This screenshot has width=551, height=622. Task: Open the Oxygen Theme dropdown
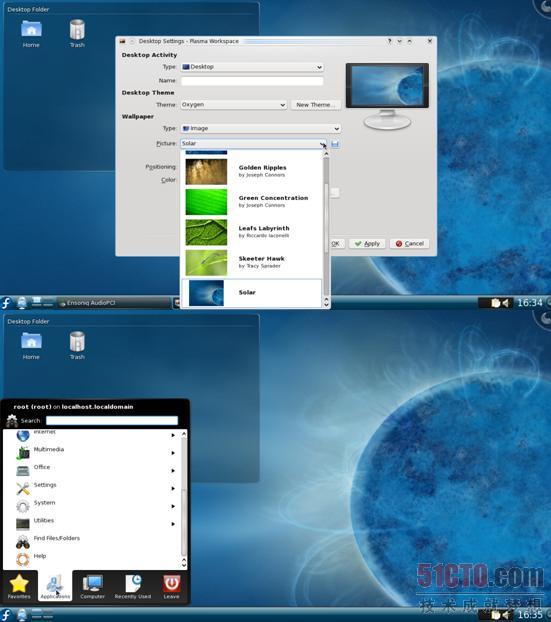tap(233, 105)
